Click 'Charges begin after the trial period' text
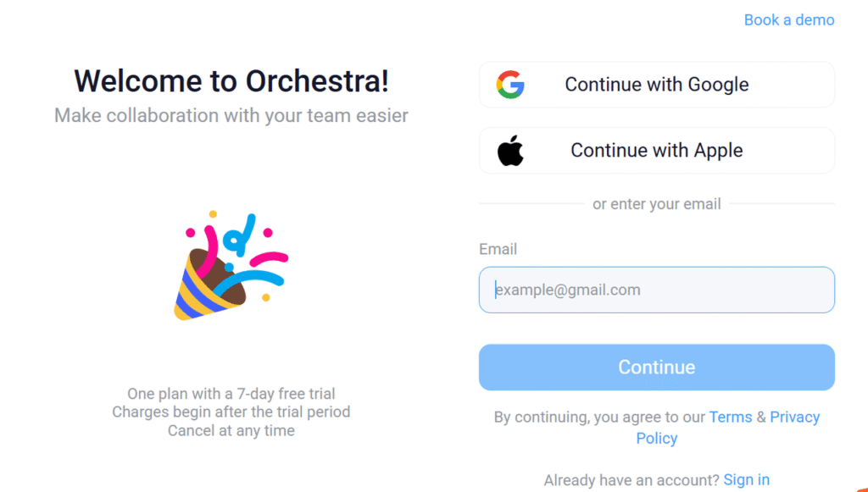Viewport: 868px width, 492px height. 231,412
